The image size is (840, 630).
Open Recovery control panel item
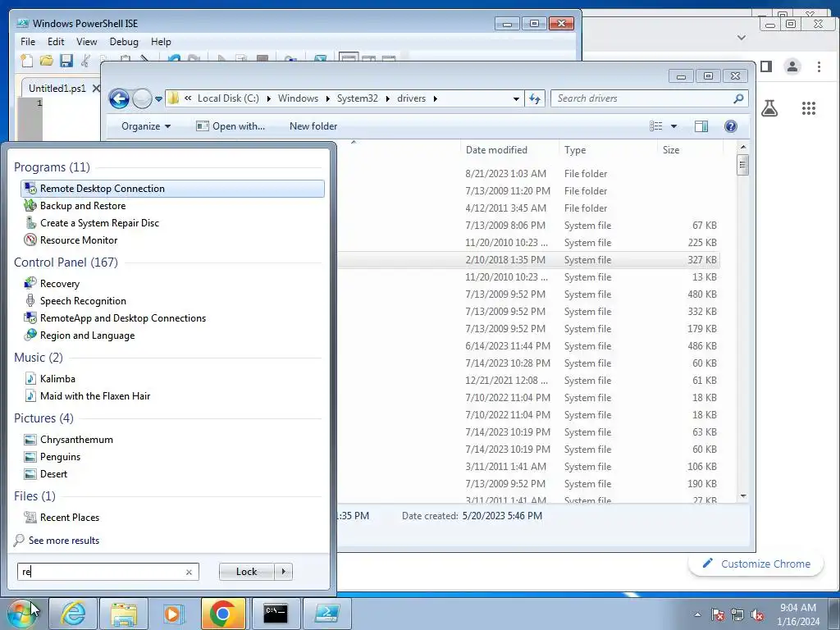click(59, 283)
